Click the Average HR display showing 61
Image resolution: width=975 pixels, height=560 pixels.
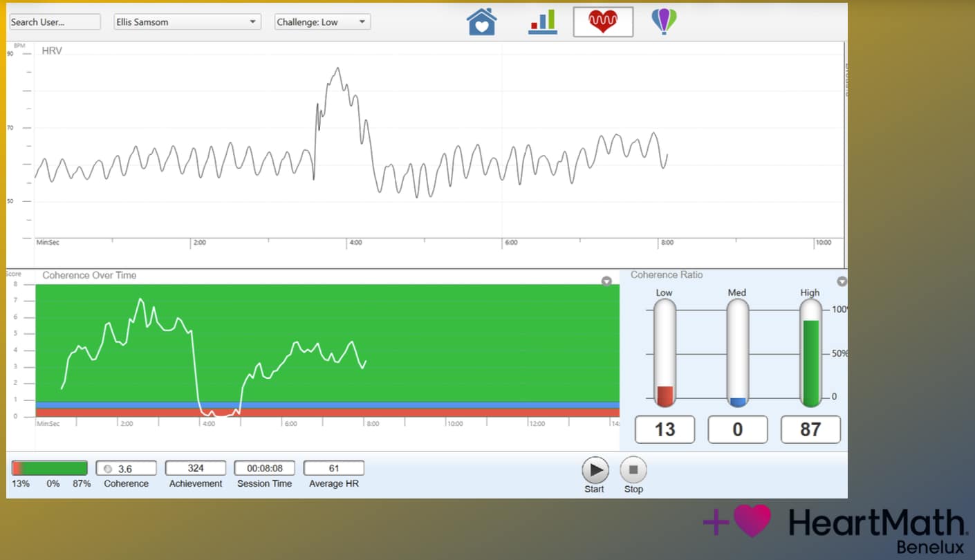334,467
